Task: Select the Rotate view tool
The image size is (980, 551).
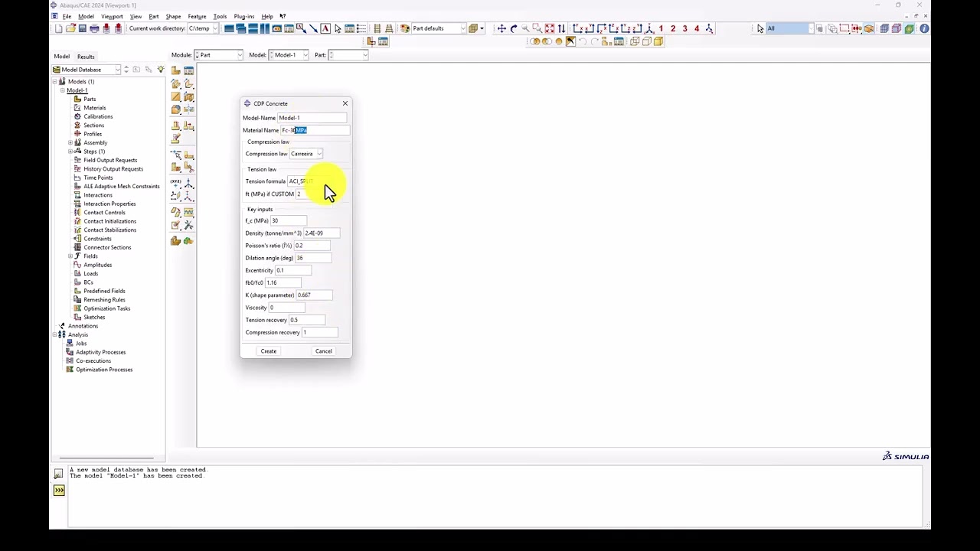Action: 514,29
